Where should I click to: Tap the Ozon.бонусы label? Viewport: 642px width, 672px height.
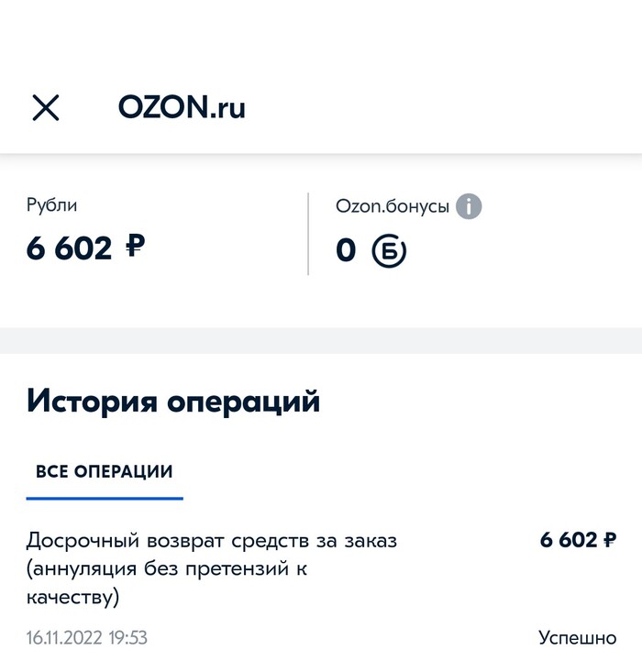pyautogui.click(x=393, y=206)
